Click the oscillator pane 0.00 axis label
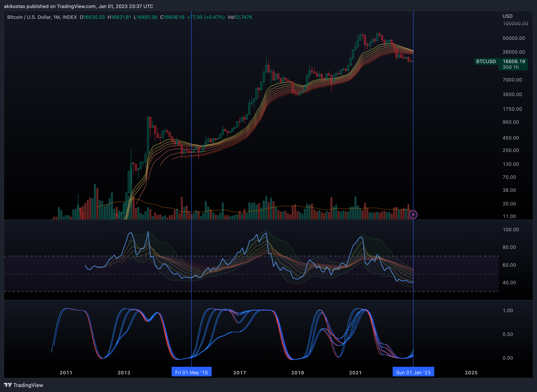 click(x=508, y=358)
